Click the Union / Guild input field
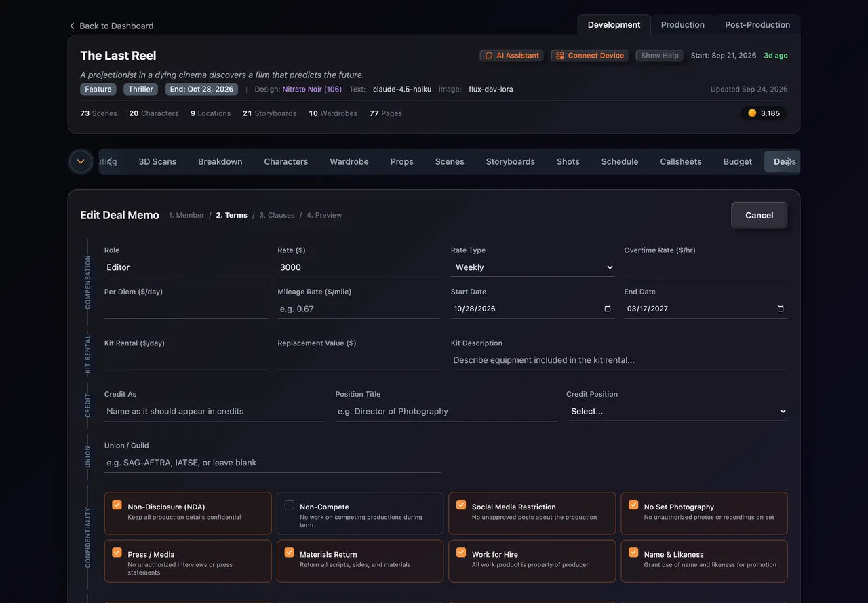 click(x=273, y=463)
